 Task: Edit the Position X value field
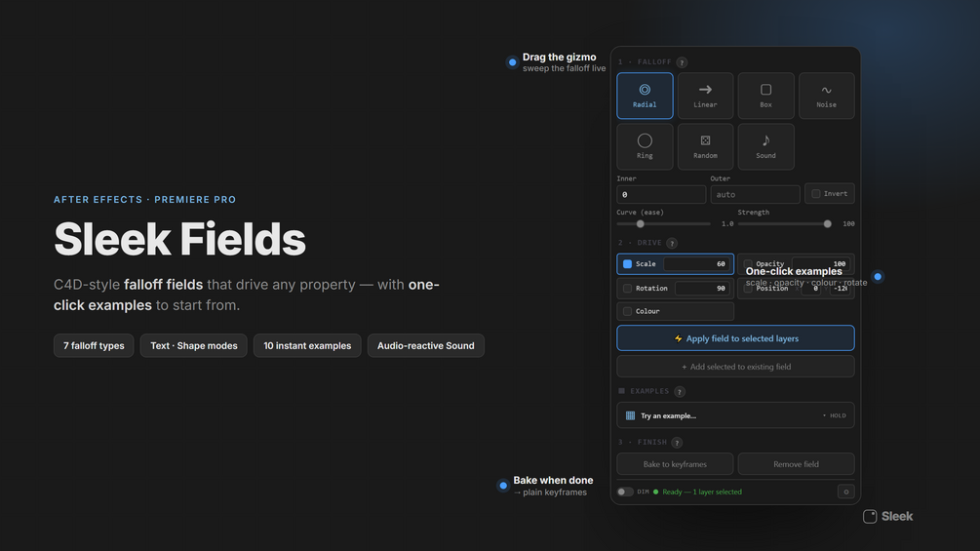[810, 289]
